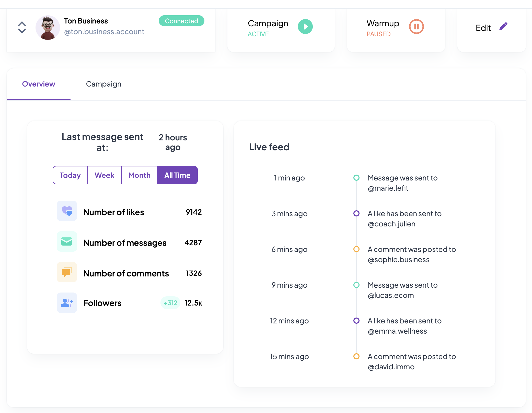
Task: Click the 'Number of messages' label
Action: [x=125, y=243]
